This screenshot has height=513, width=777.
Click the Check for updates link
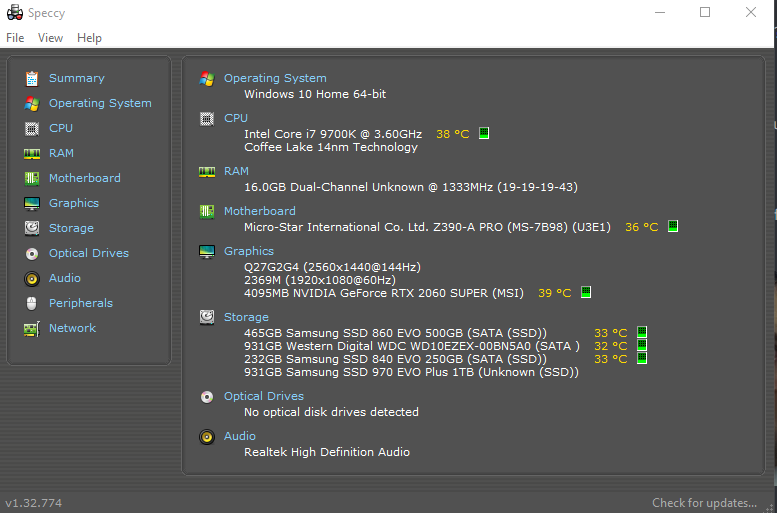click(x=704, y=503)
